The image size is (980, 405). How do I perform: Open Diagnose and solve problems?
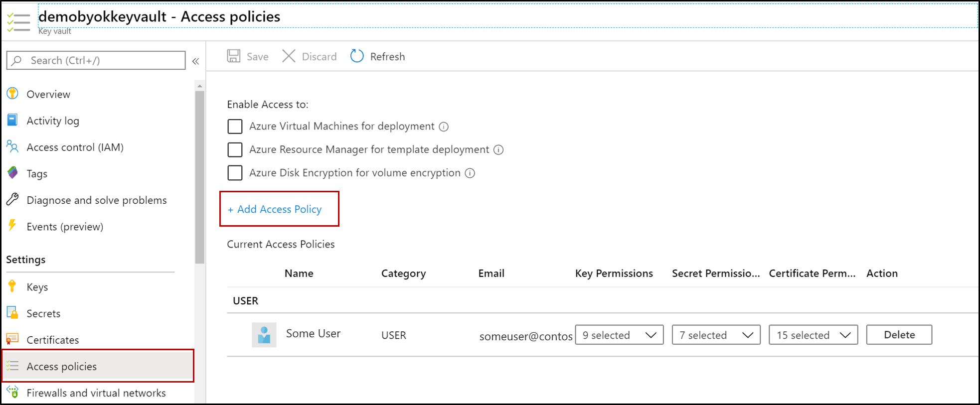pyautogui.click(x=98, y=200)
